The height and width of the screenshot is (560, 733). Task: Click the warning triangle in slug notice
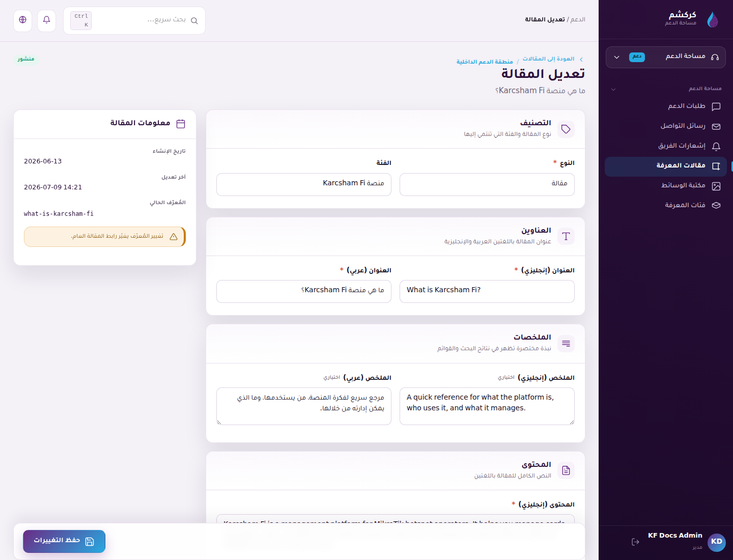point(174,237)
